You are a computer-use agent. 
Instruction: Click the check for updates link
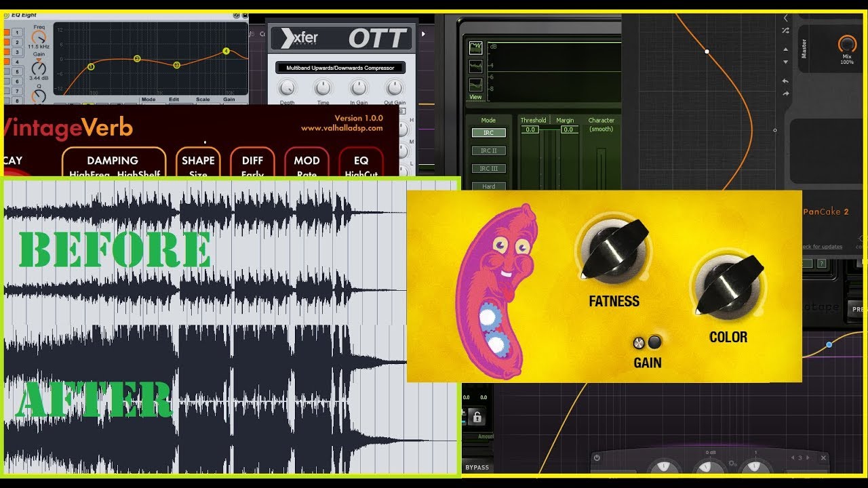coord(822,247)
